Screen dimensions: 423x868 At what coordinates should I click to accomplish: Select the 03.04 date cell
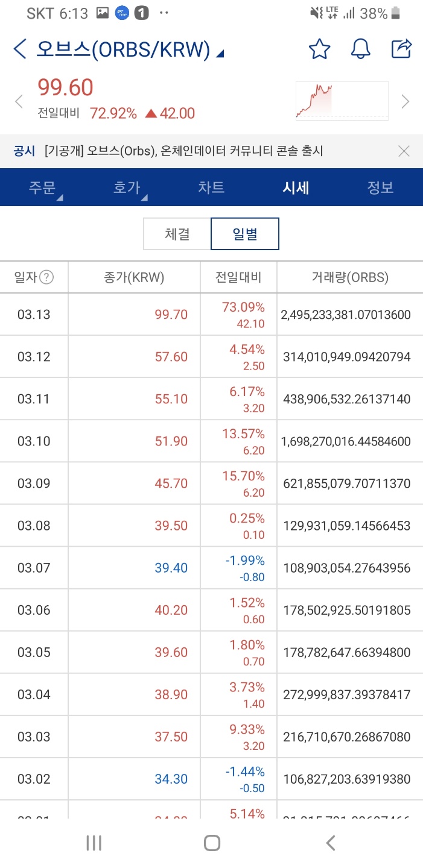click(34, 694)
